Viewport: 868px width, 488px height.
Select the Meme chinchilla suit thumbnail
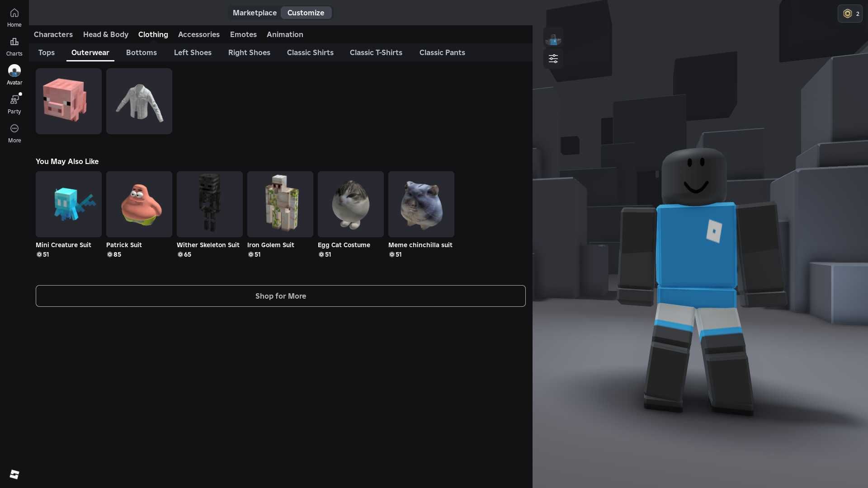click(421, 204)
